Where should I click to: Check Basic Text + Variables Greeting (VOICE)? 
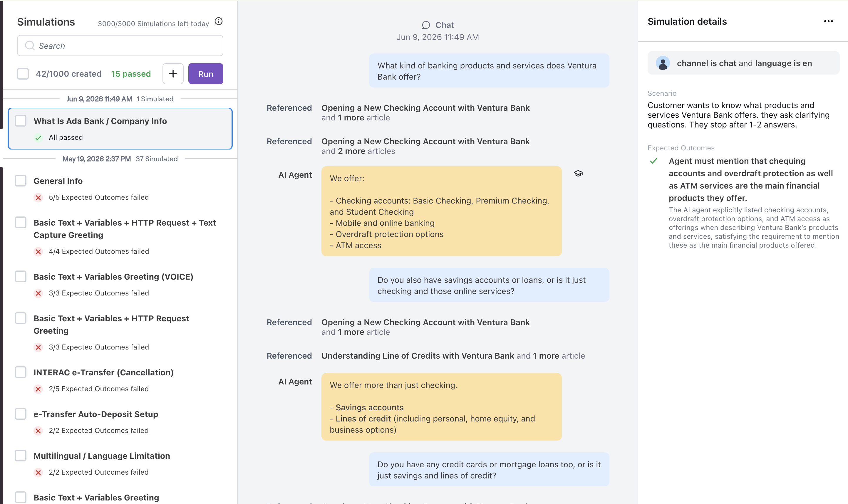tap(20, 276)
